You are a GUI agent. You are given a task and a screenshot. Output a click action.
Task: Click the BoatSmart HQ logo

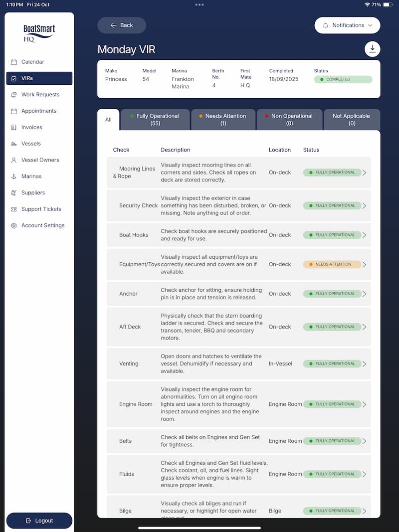pyautogui.click(x=39, y=33)
